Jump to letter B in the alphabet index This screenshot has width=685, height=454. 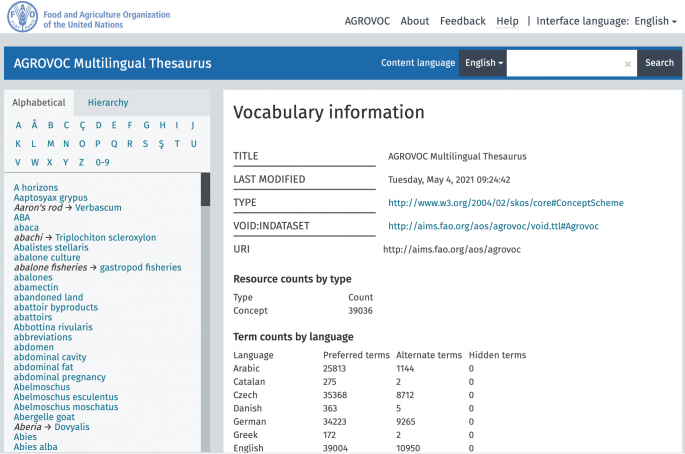(x=51, y=125)
